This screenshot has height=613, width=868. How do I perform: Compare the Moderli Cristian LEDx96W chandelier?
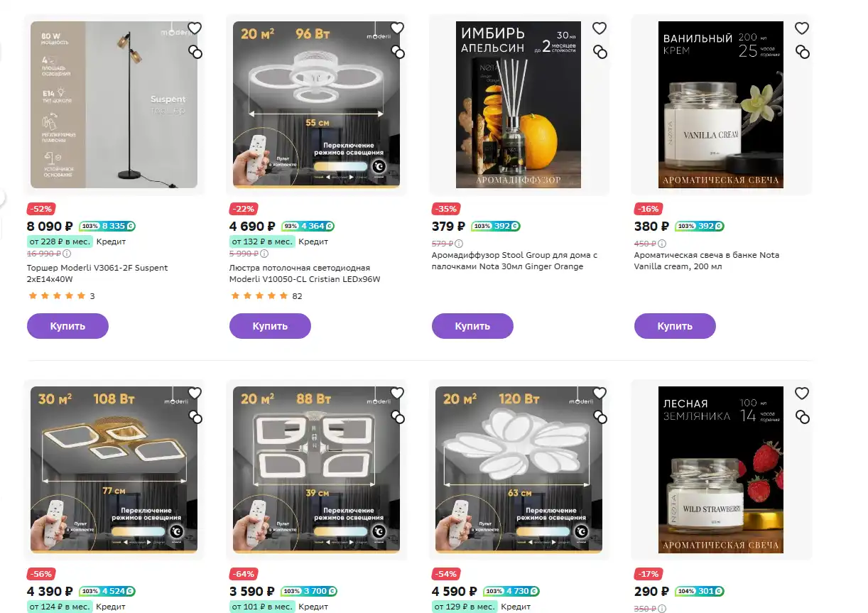point(397,52)
